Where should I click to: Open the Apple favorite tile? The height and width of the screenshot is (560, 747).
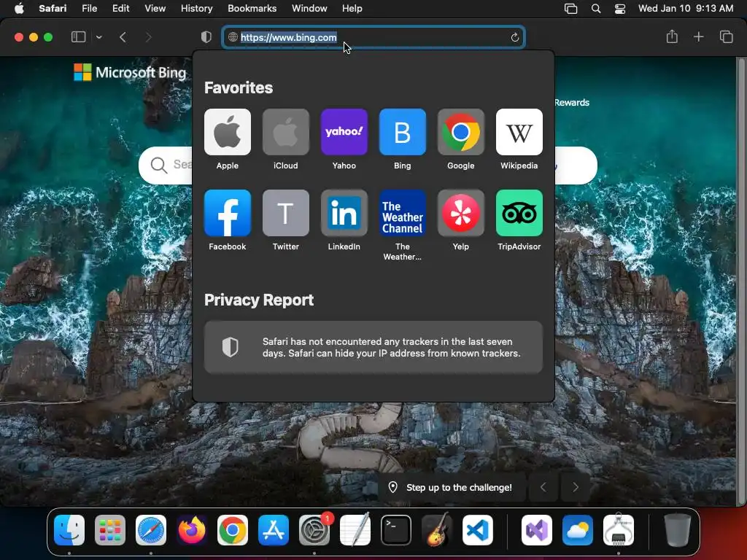click(x=228, y=132)
